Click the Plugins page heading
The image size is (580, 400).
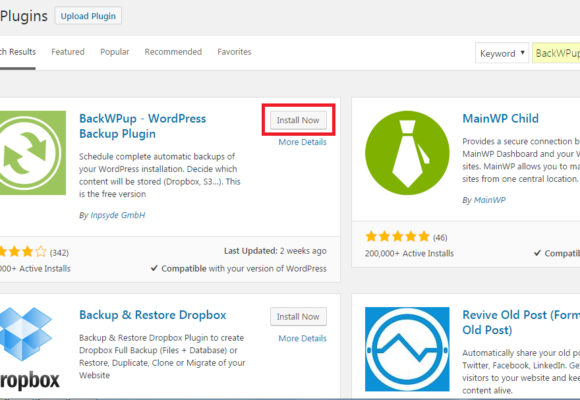click(24, 16)
